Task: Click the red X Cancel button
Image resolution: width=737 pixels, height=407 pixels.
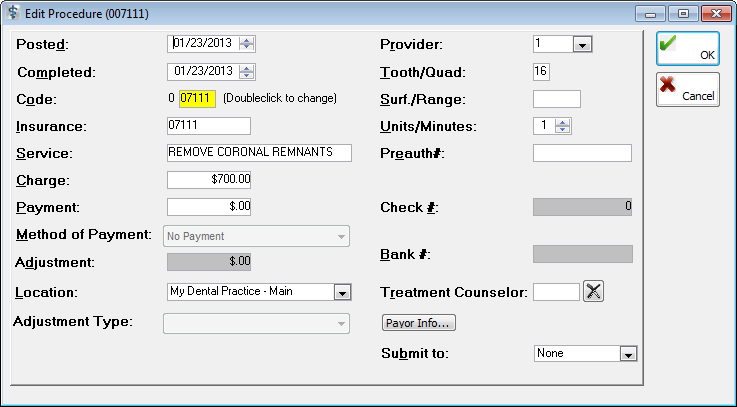Action: (688, 89)
